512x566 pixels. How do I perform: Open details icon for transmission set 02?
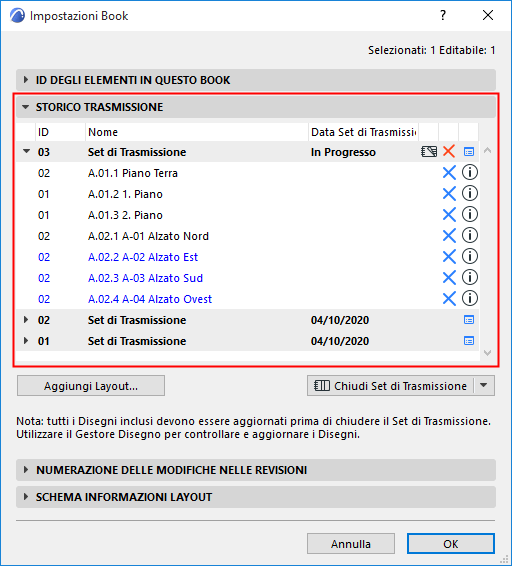coord(469,319)
